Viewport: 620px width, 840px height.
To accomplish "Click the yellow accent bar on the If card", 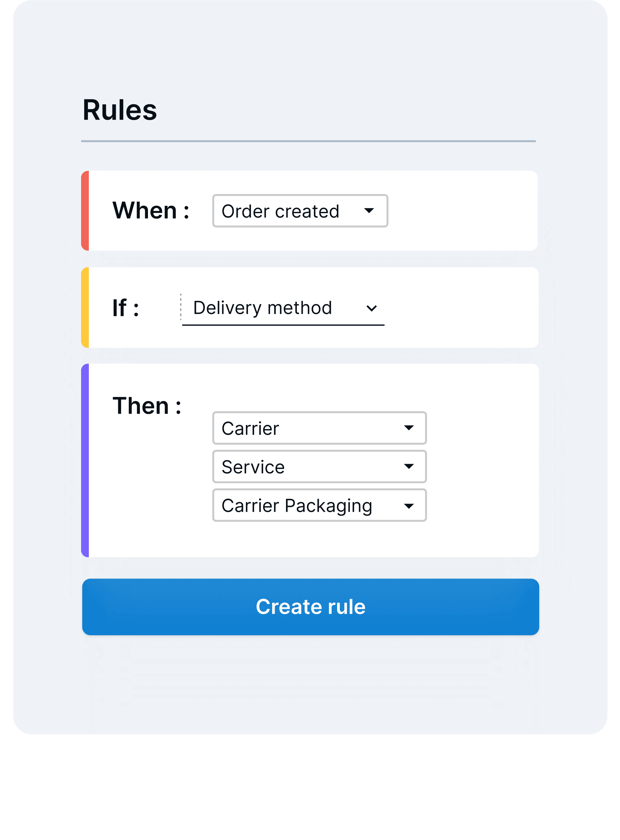I will coord(85,308).
